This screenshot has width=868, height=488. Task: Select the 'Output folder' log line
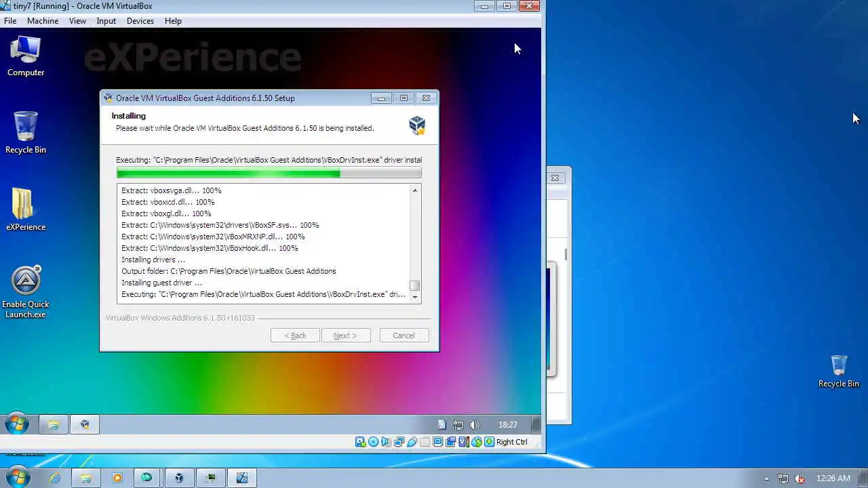(229, 271)
